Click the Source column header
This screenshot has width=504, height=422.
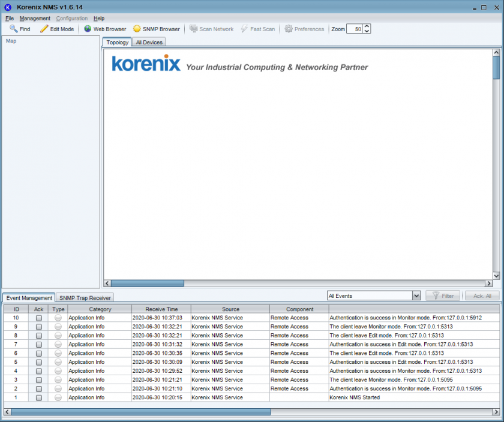coord(230,309)
